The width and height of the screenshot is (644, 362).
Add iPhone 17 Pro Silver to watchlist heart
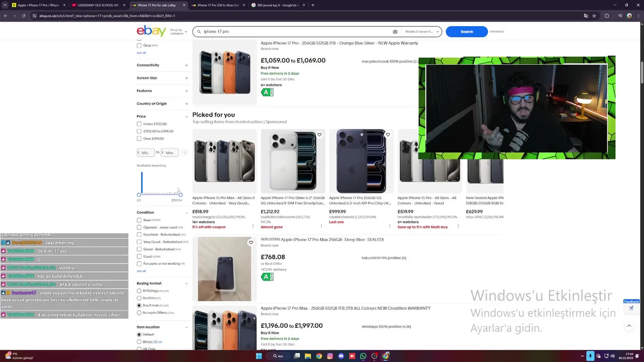(x=319, y=135)
